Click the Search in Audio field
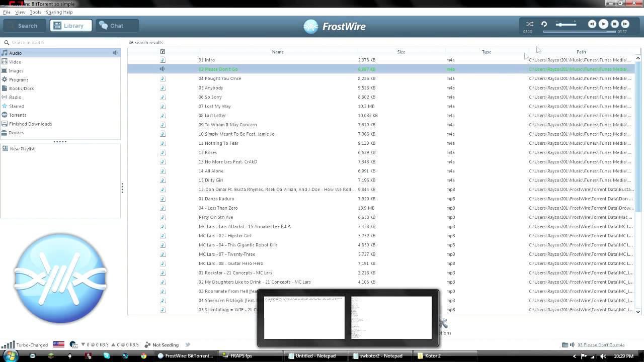Viewport: 644px width, 362px height. click(x=60, y=43)
